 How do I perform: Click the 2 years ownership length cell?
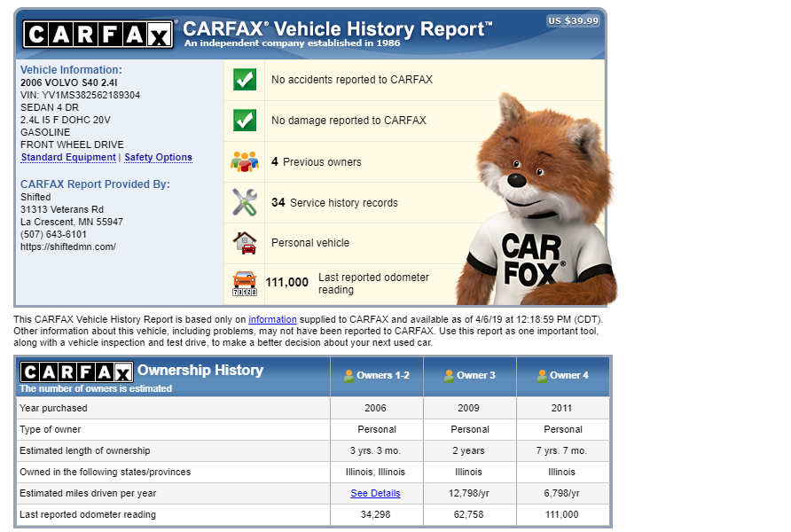pyautogui.click(x=468, y=450)
